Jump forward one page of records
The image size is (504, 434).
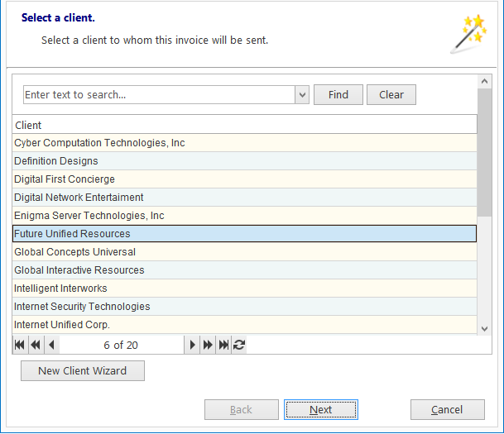(x=208, y=345)
